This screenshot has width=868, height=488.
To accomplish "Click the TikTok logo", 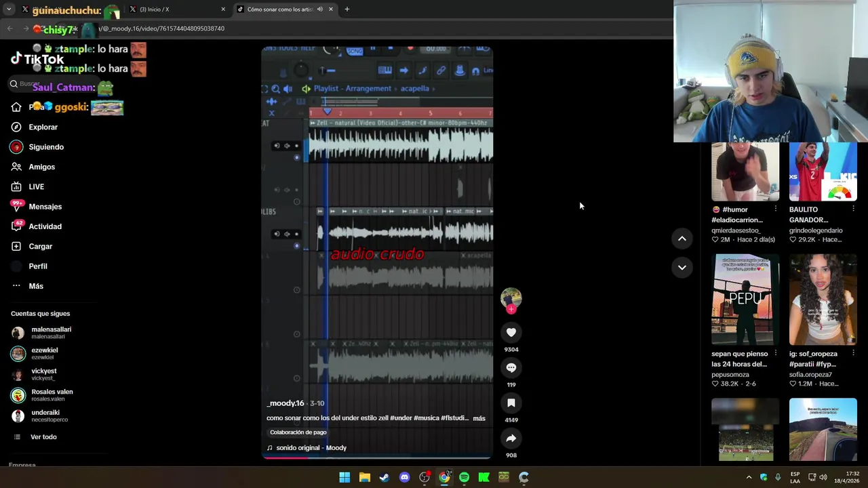I will [x=37, y=59].
